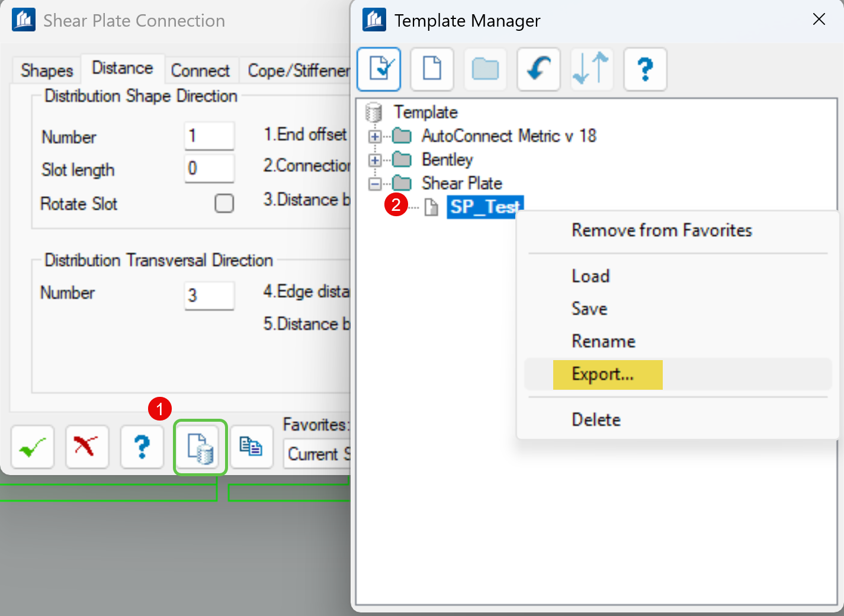This screenshot has height=616, width=844.
Task: Choose Rename from context menu
Action: pyautogui.click(x=603, y=341)
